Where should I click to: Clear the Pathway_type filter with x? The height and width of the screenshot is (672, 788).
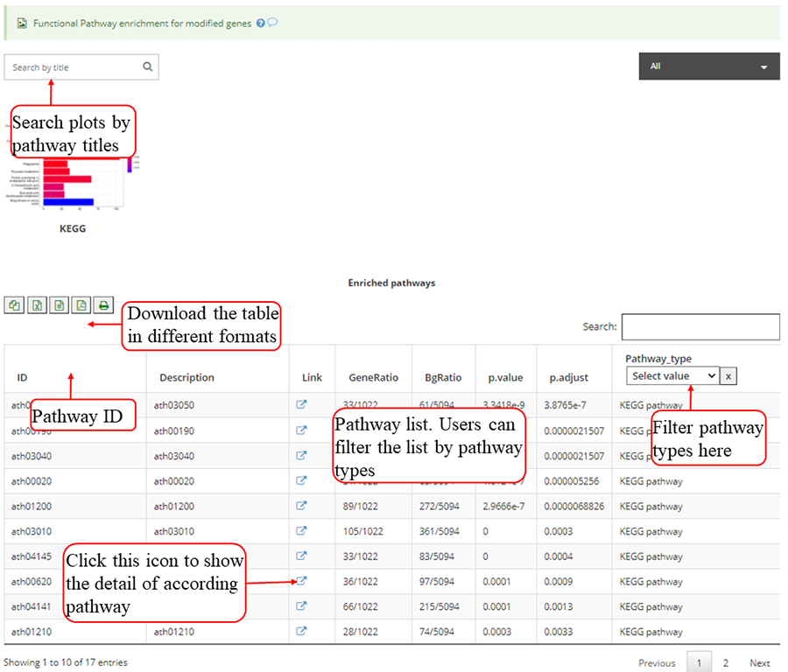click(729, 375)
